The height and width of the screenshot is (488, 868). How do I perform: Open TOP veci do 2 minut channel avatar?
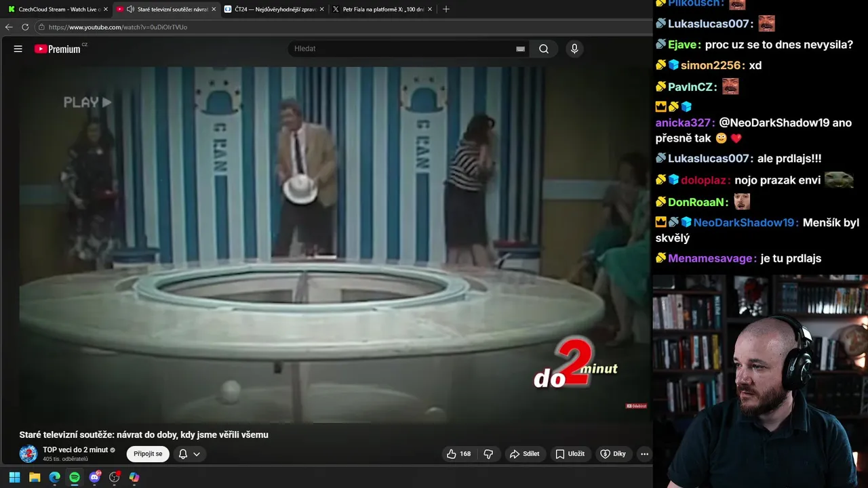tap(28, 453)
